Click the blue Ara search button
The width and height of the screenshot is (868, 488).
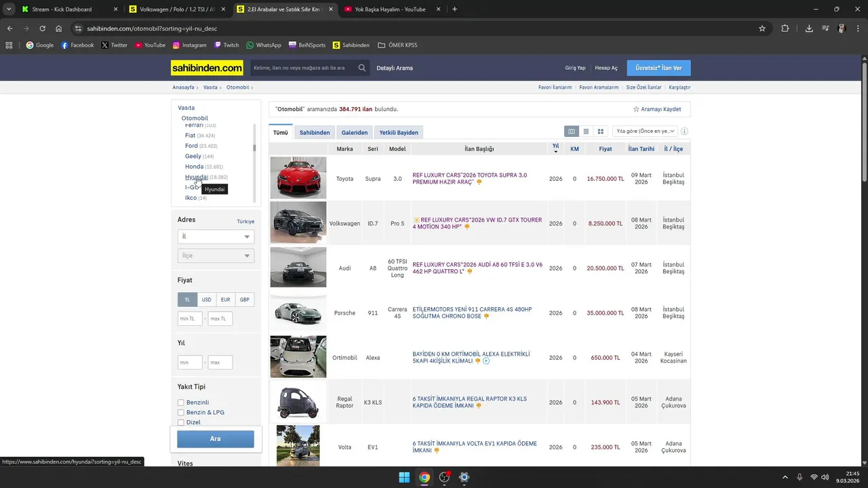tap(216, 439)
